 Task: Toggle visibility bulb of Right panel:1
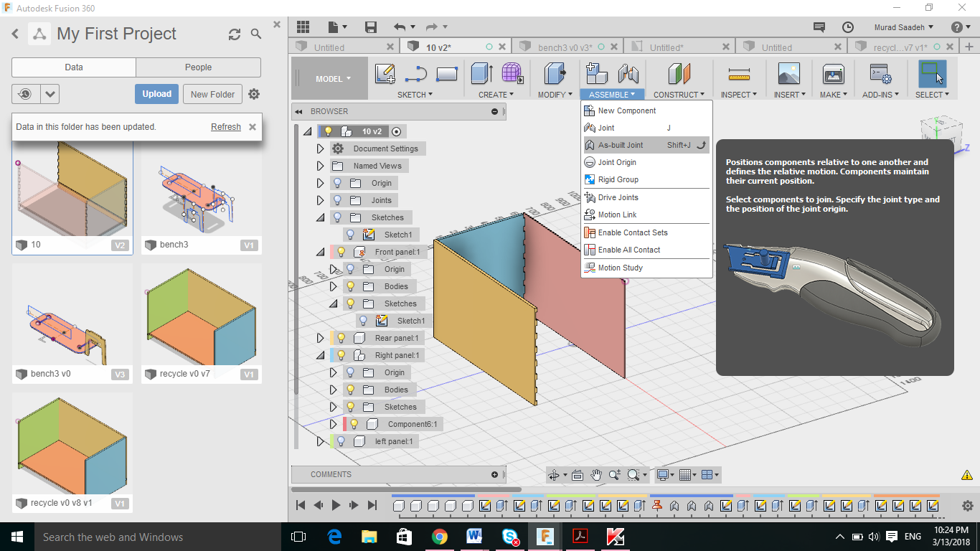coord(341,355)
